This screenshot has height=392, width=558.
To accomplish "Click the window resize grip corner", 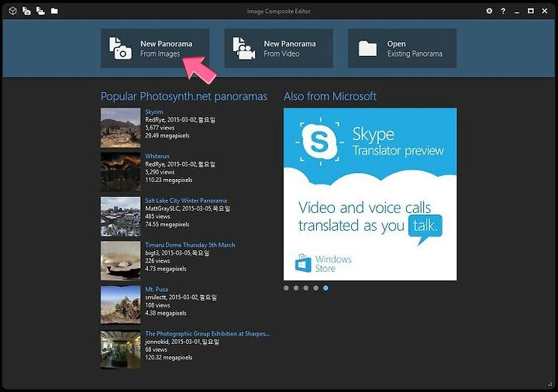I will point(550,384).
